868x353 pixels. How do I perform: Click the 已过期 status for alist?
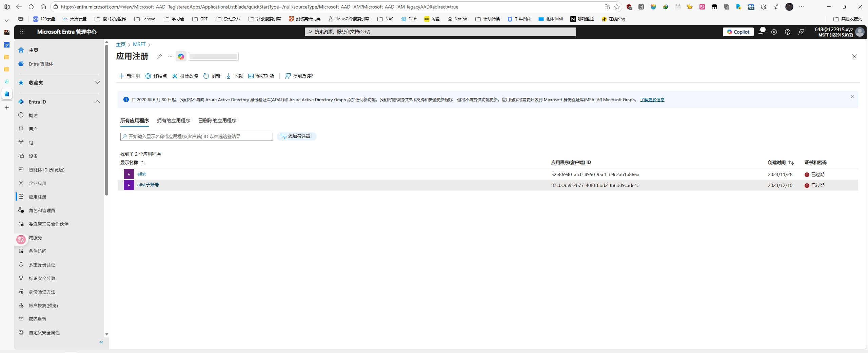point(814,174)
